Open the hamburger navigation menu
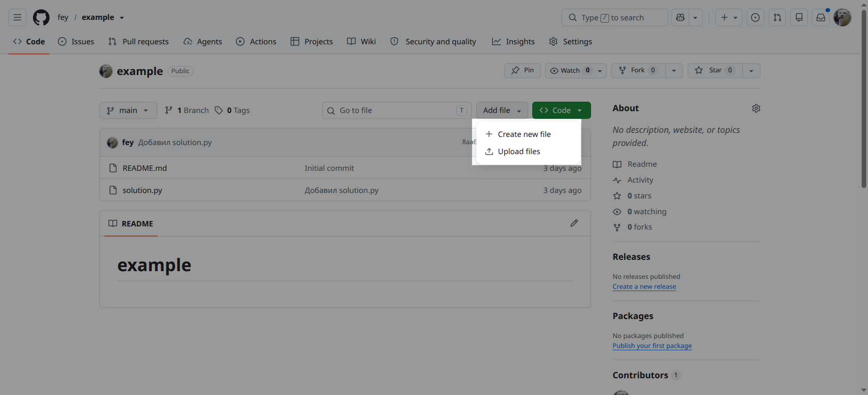Image resolution: width=868 pixels, height=395 pixels. pyautogui.click(x=17, y=18)
